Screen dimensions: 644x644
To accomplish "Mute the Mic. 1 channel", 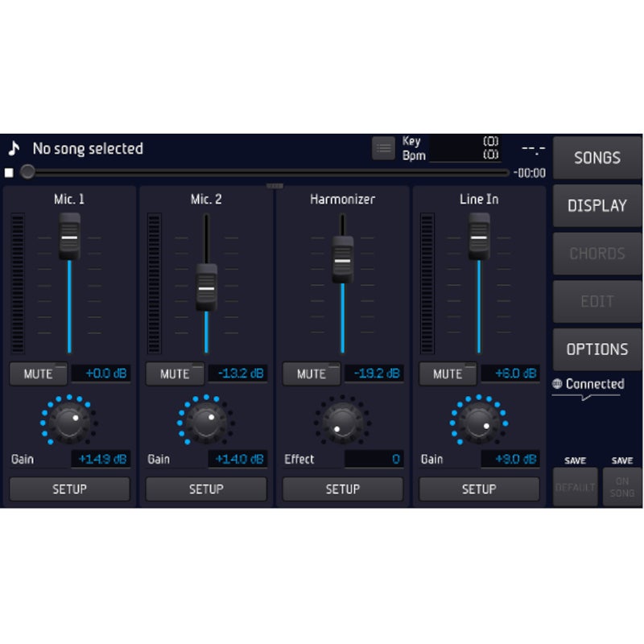I will click(x=38, y=374).
